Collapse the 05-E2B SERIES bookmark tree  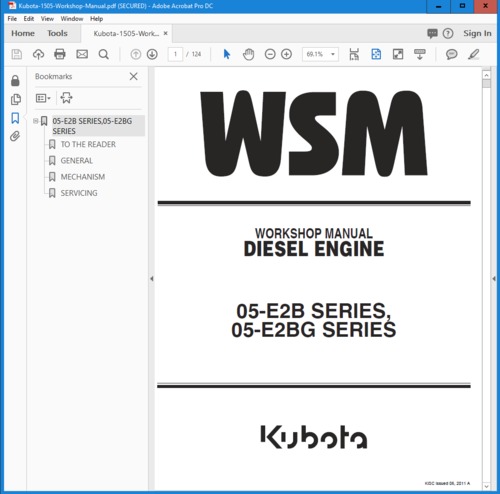tap(35, 121)
